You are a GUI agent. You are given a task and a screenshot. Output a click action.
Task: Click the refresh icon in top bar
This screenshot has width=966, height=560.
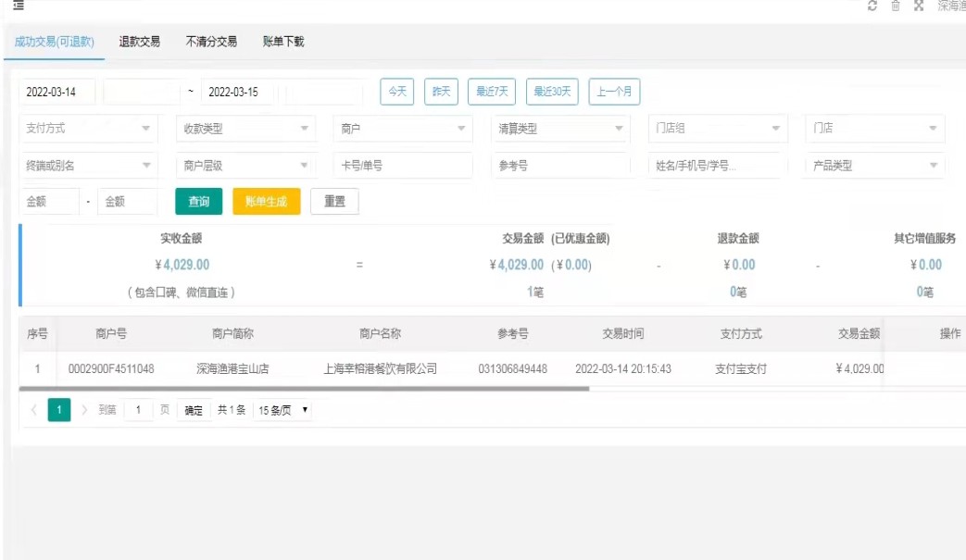tap(872, 6)
